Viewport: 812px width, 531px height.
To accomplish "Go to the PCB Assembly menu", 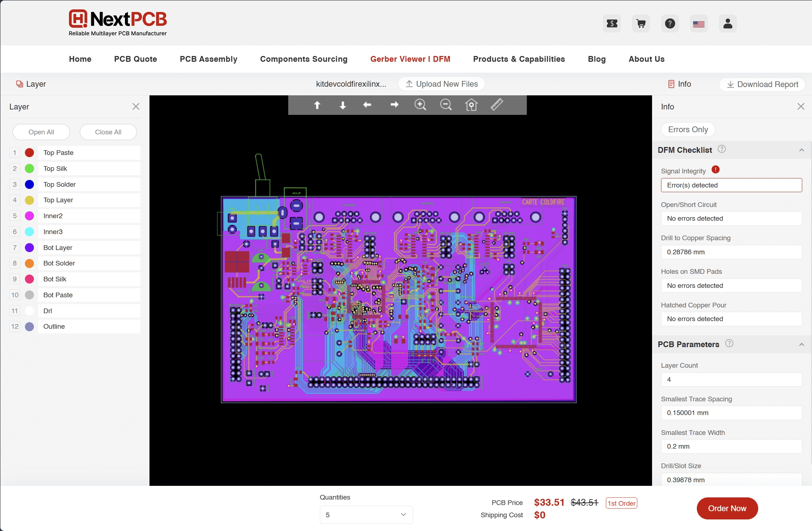I will (x=208, y=59).
